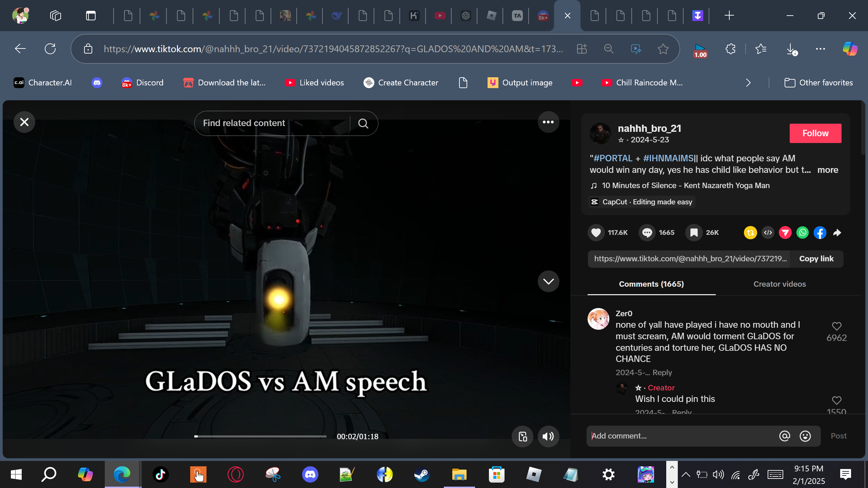This screenshot has width=868, height=488.
Task: Click the embed code icon
Action: [768, 232]
